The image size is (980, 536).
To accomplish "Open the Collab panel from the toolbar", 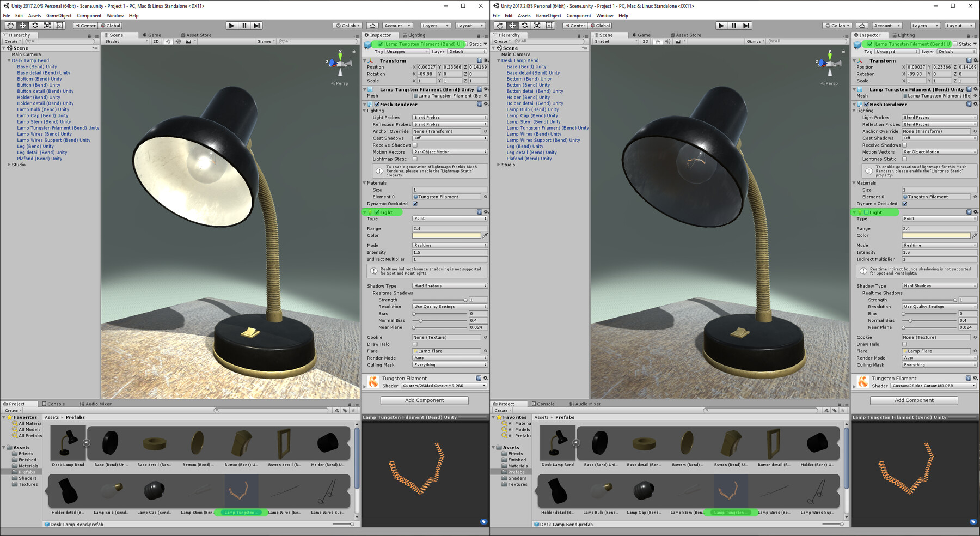I will pos(347,25).
